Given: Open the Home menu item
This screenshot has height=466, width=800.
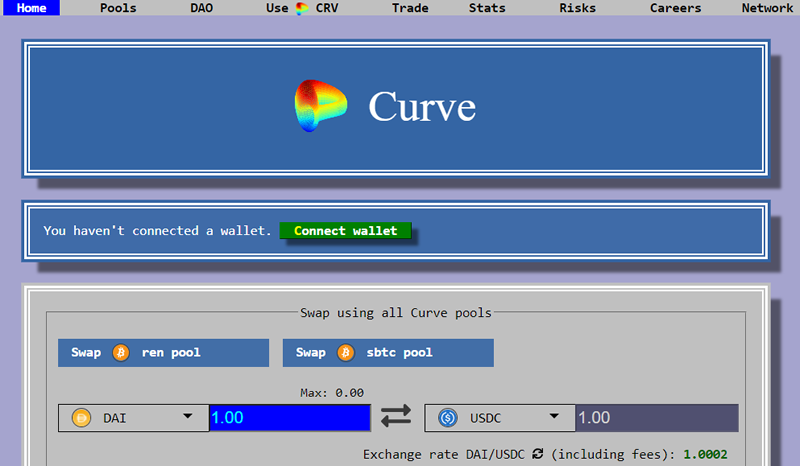Looking at the screenshot, I should [31, 8].
